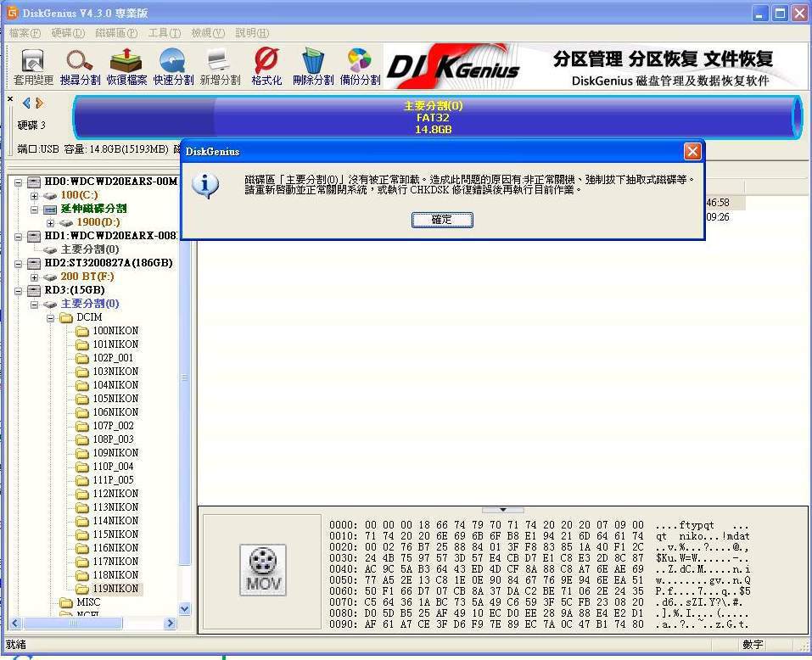The width and height of the screenshot is (812, 660).
Task: Click the 新增分割 new partition icon
Action: pyautogui.click(x=220, y=66)
